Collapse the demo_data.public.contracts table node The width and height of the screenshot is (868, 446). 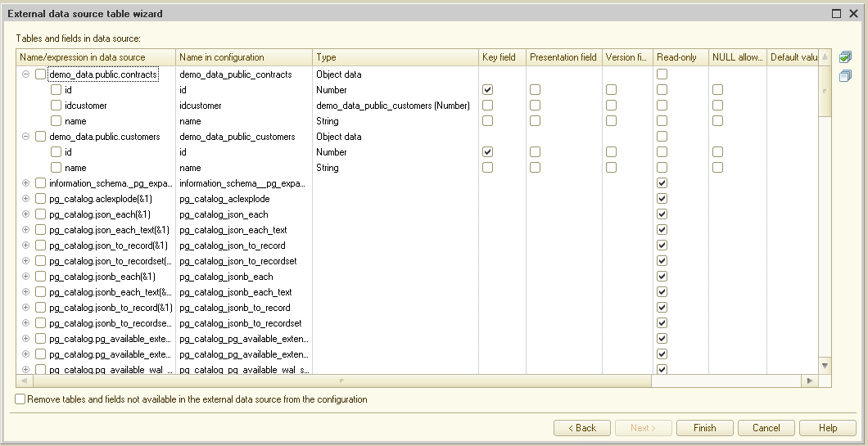point(25,74)
